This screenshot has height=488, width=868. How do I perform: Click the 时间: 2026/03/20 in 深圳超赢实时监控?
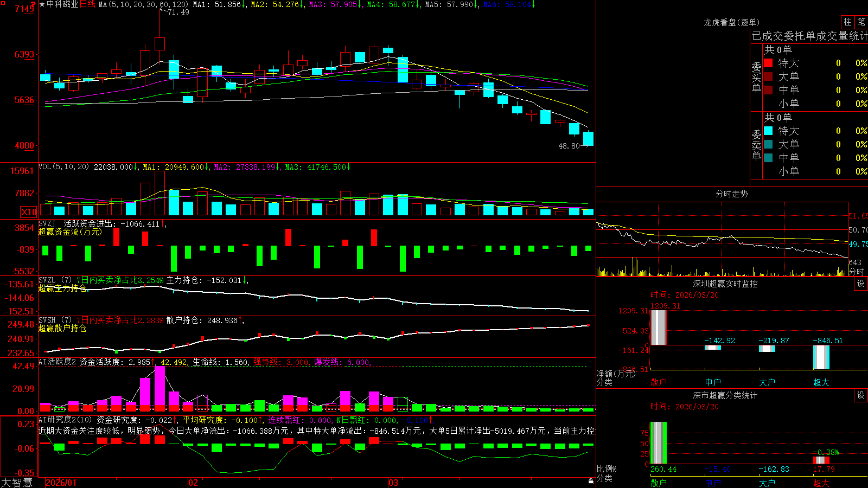tap(685, 295)
